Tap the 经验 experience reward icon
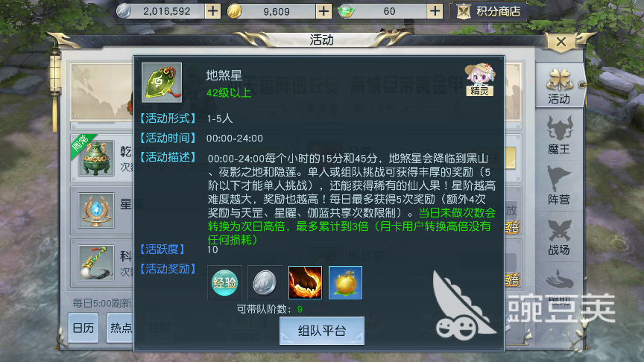 pos(224,282)
